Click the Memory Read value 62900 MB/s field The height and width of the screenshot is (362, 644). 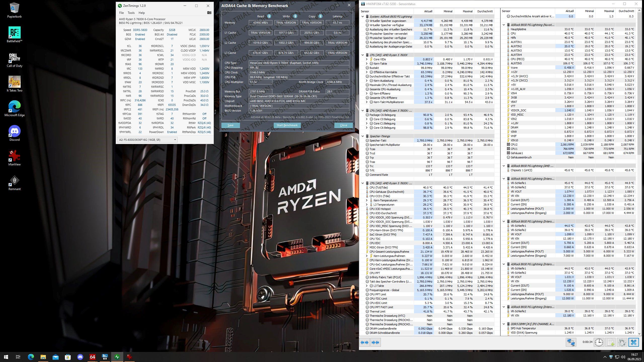(x=260, y=23)
